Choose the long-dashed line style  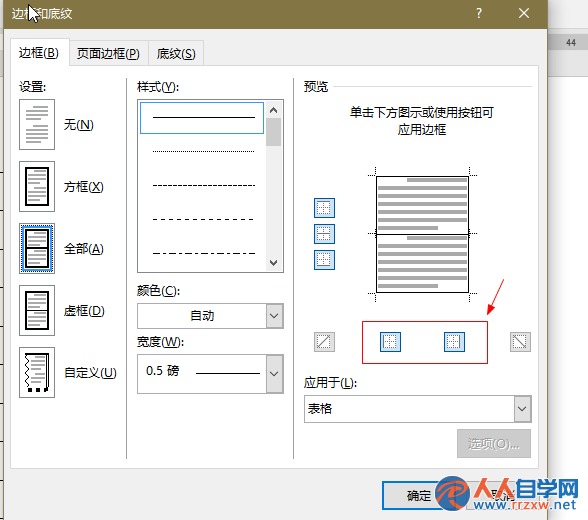(202, 219)
